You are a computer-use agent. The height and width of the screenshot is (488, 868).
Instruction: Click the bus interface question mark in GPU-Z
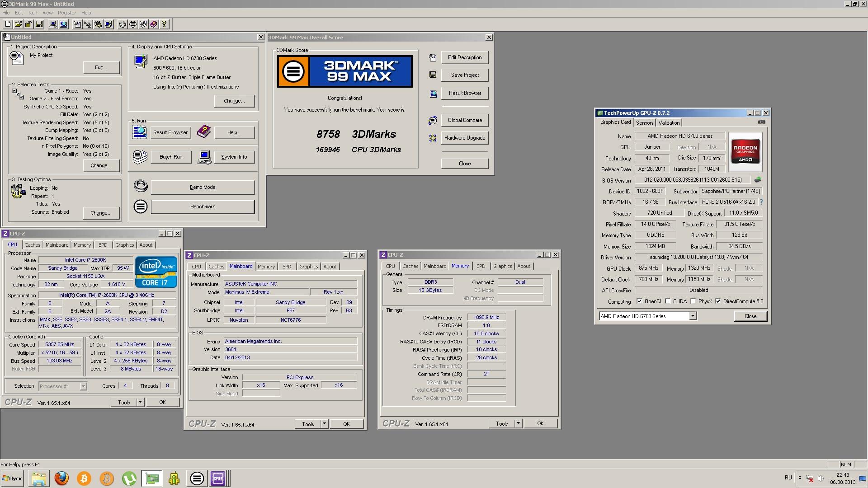coord(761,202)
